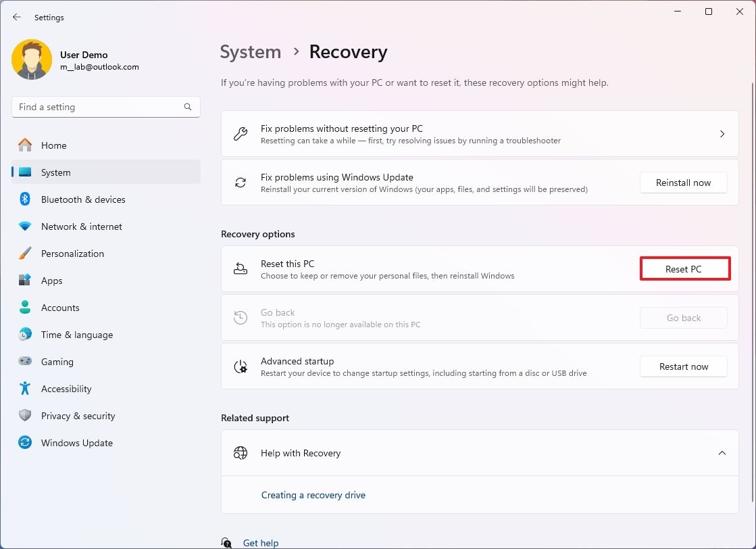Click the Accounts person icon

26,308
